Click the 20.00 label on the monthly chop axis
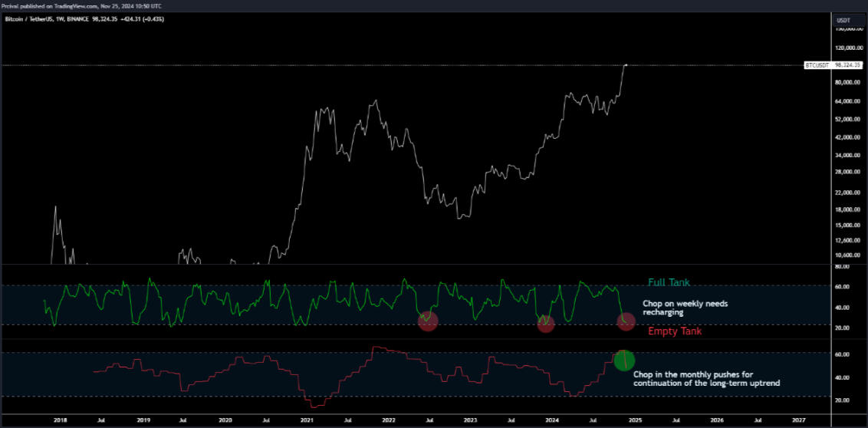This screenshot has width=868, height=428. click(841, 400)
